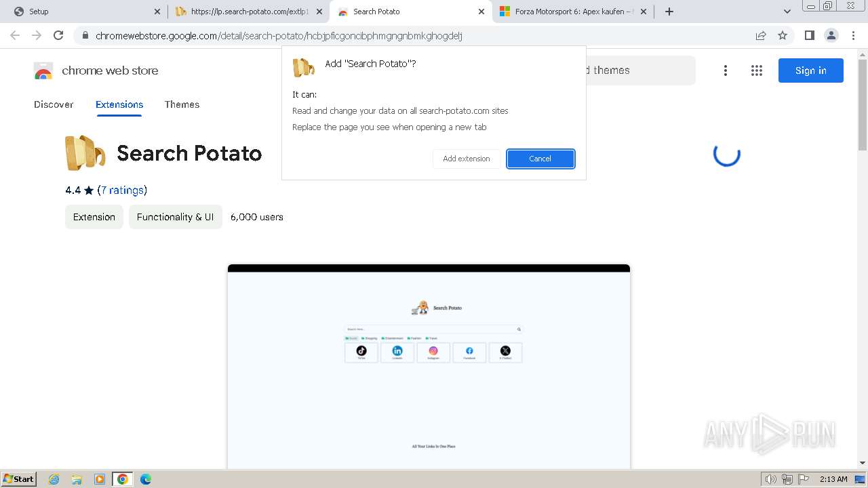Click the Functionality & UI chip
The image size is (868, 488).
[x=175, y=217]
